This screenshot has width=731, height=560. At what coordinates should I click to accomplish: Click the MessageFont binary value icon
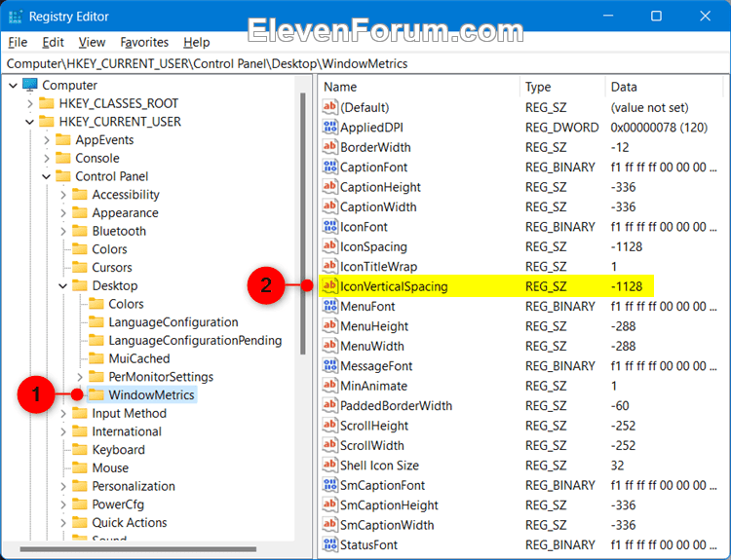point(329,366)
